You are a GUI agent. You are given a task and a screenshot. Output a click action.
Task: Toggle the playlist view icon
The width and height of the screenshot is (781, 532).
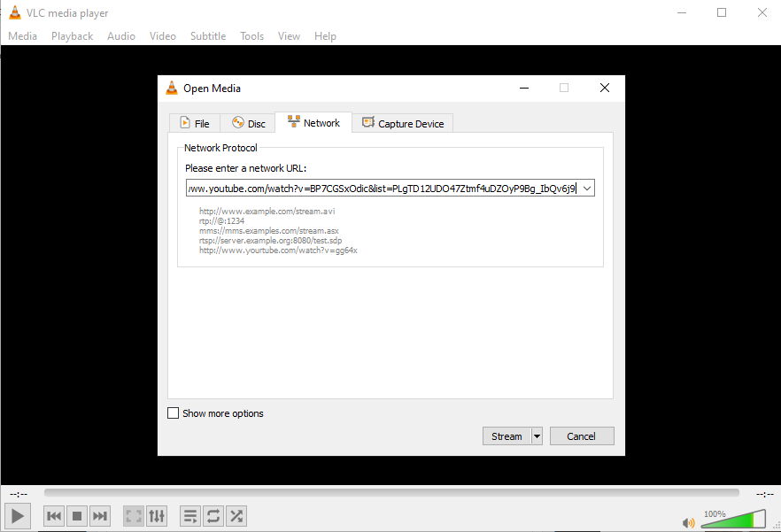190,516
